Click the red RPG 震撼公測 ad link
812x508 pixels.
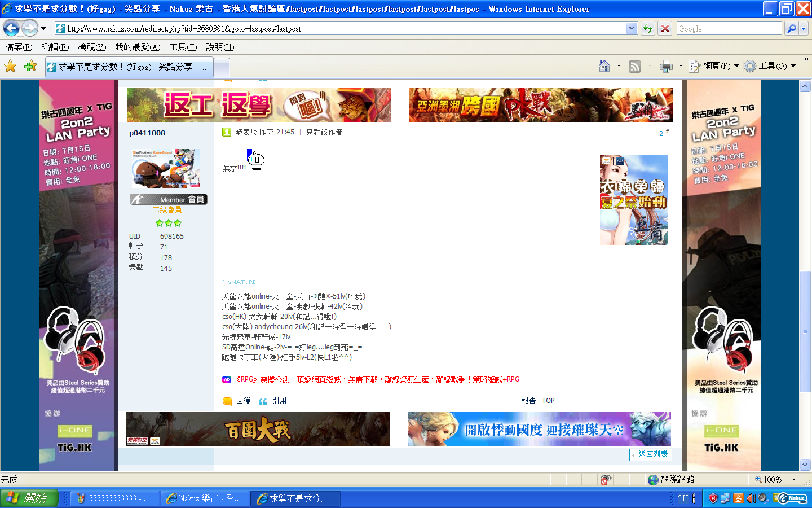pyautogui.click(x=377, y=379)
